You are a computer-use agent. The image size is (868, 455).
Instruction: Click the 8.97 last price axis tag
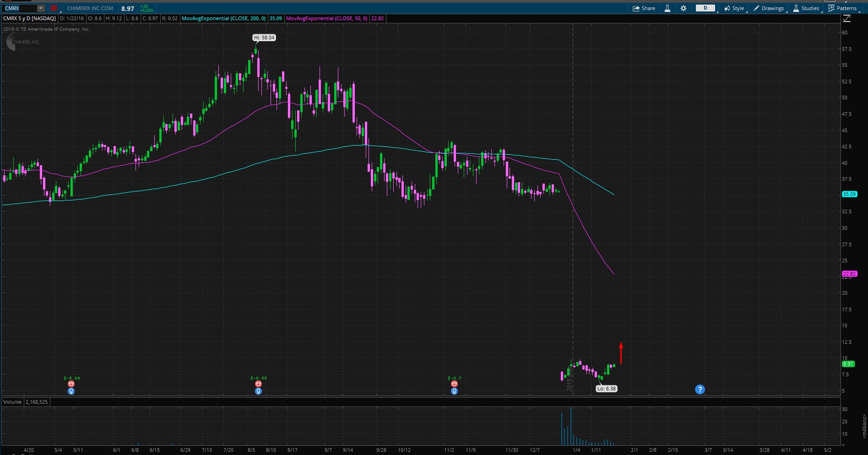[x=848, y=364]
